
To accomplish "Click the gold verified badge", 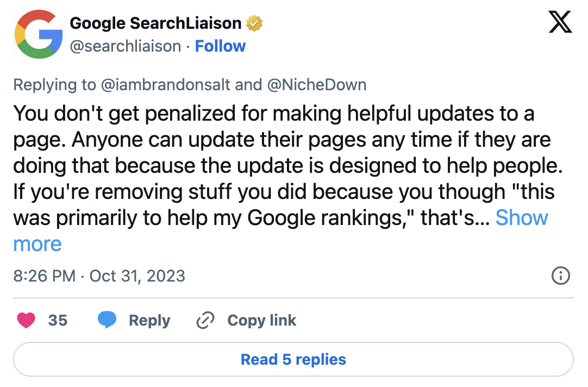I will (254, 23).
